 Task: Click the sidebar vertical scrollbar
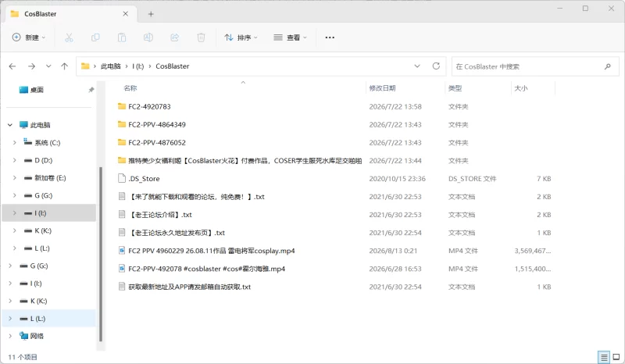click(101, 255)
